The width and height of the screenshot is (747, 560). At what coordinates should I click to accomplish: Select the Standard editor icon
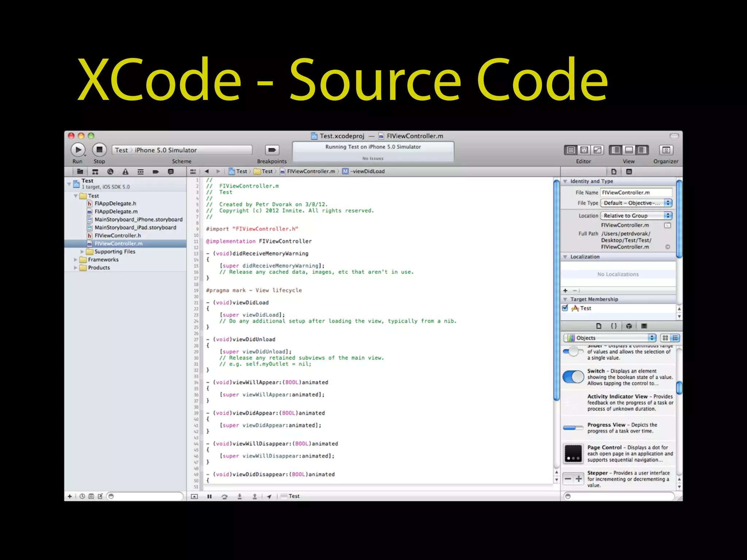click(x=571, y=150)
